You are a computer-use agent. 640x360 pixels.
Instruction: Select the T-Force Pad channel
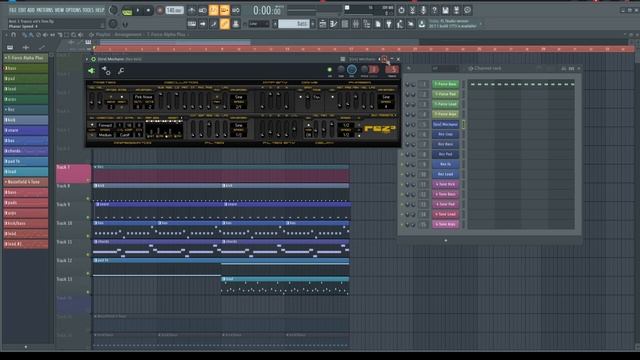pos(445,94)
